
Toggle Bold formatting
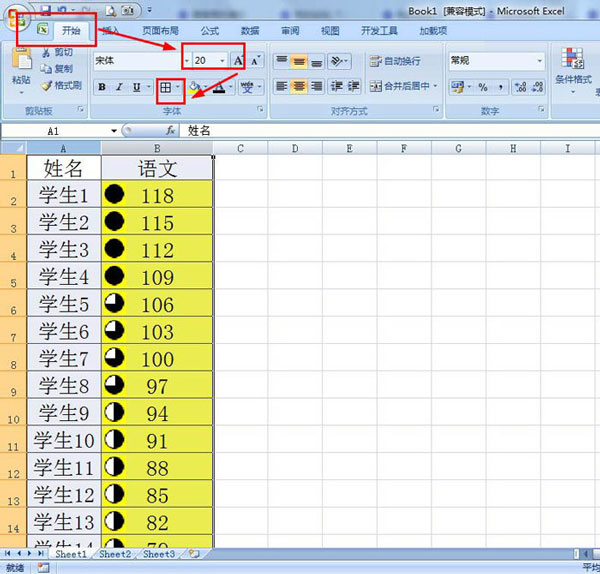(x=102, y=87)
